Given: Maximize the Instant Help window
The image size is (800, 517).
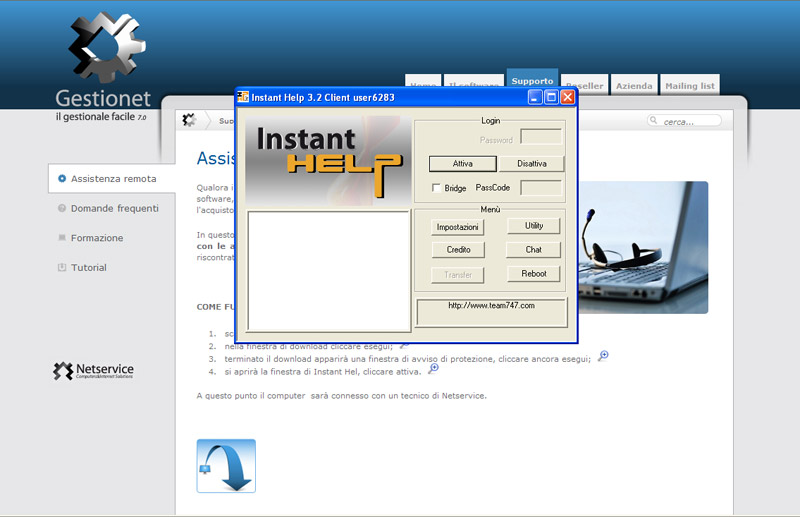Looking at the screenshot, I should pyautogui.click(x=551, y=97).
